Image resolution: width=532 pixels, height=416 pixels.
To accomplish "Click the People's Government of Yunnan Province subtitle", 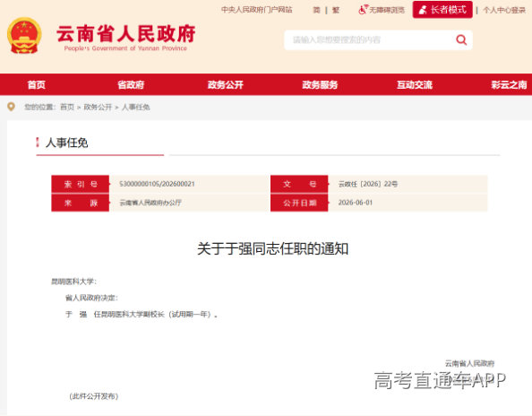I will [125, 48].
